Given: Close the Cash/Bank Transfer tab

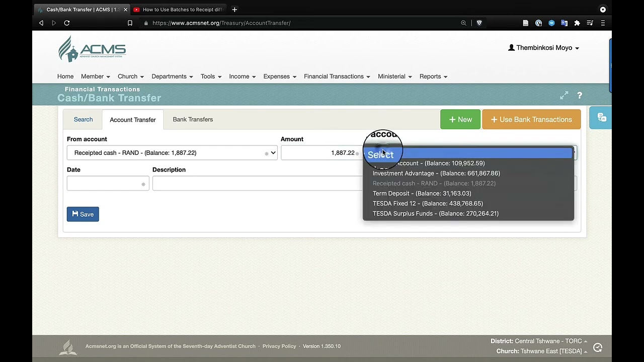Looking at the screenshot, I should [x=125, y=10].
